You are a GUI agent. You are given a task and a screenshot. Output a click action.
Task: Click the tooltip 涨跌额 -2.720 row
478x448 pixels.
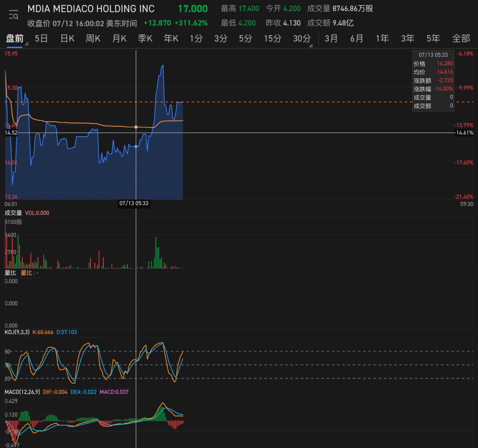pos(433,81)
